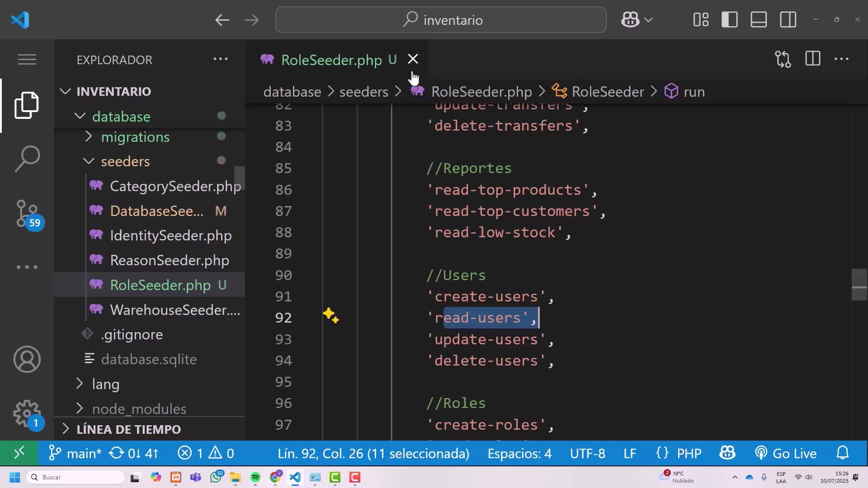Image resolution: width=868 pixels, height=488 pixels.
Task: Click the RoleSeeder class breadcrumb
Action: pyautogui.click(x=607, y=92)
